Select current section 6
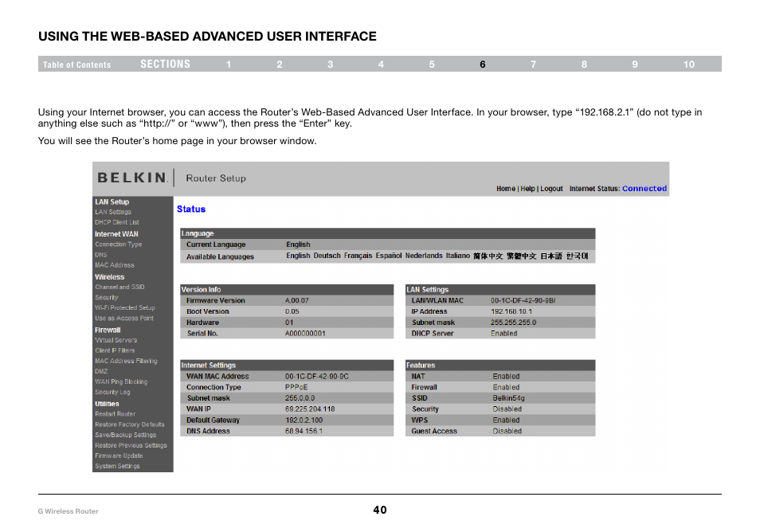The width and height of the screenshot is (760, 532). 483,65
